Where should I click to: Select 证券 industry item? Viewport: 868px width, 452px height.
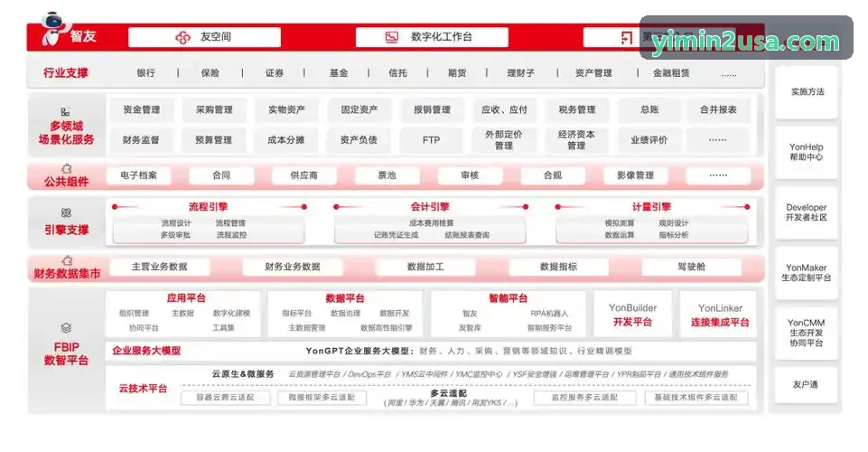(274, 73)
